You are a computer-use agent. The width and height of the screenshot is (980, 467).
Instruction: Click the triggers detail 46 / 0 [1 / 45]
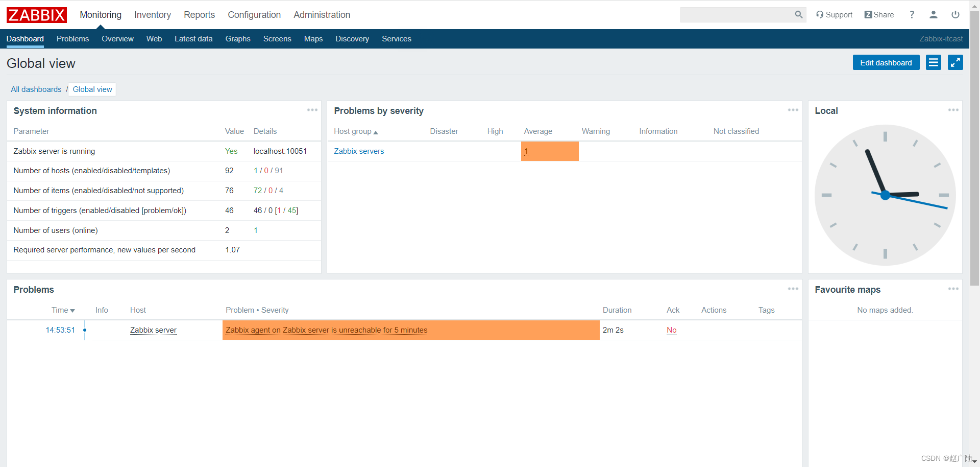coord(276,211)
